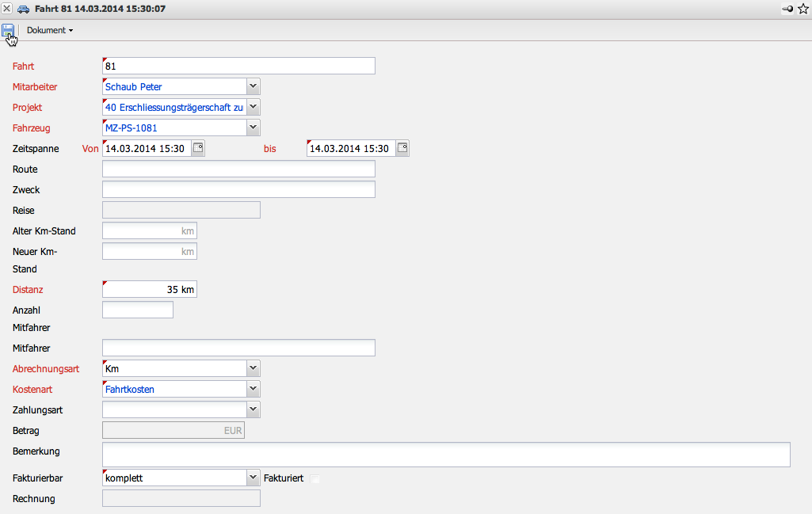Focus the Zweck input field
The height and width of the screenshot is (514, 812).
(238, 189)
